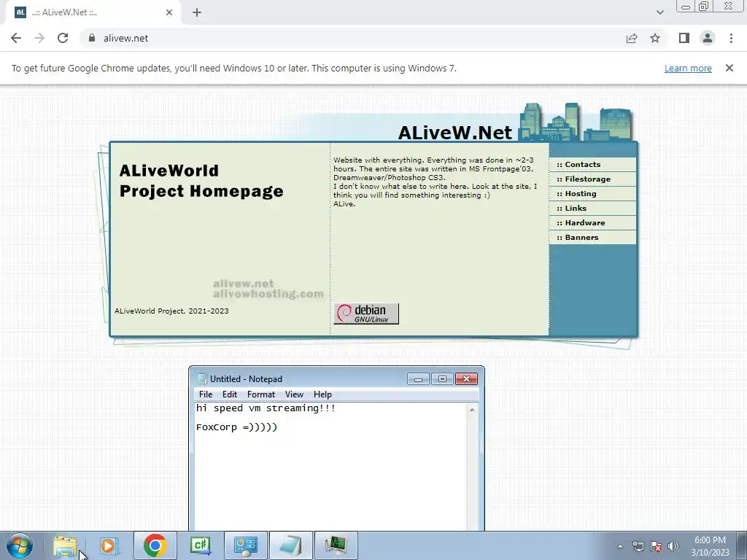Viewport: 747px width, 560px height.
Task: Follow the Learn more link
Action: (688, 68)
